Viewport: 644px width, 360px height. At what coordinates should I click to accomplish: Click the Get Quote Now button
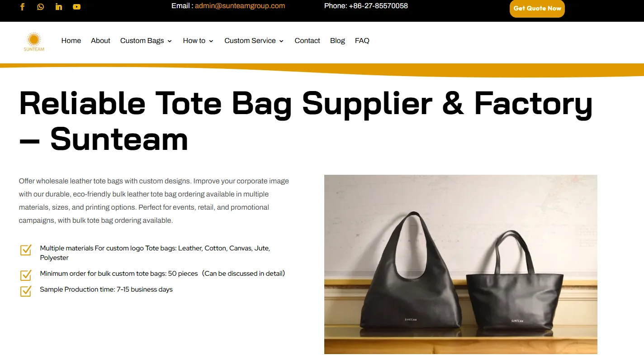point(537,8)
